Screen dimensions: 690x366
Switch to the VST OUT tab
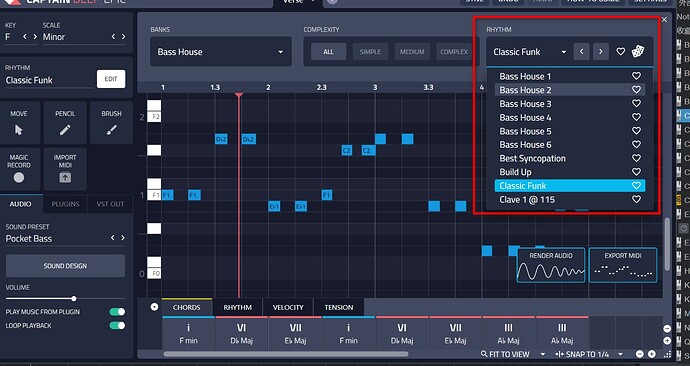[x=110, y=204]
